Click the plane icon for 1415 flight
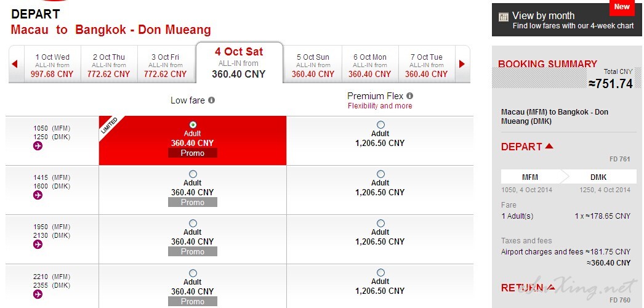 [38, 195]
